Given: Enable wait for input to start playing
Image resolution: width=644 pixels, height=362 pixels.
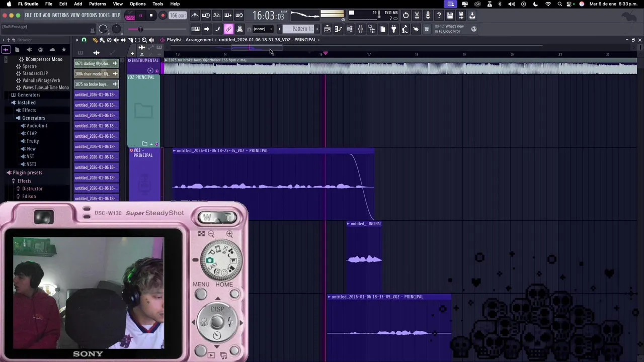Looking at the screenshot, I should pyautogui.click(x=206, y=16).
